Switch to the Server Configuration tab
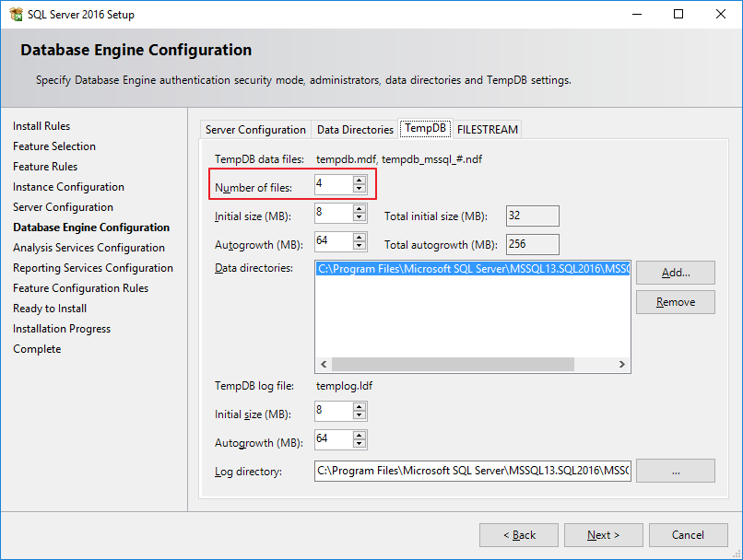The height and width of the screenshot is (560, 743). pyautogui.click(x=255, y=129)
